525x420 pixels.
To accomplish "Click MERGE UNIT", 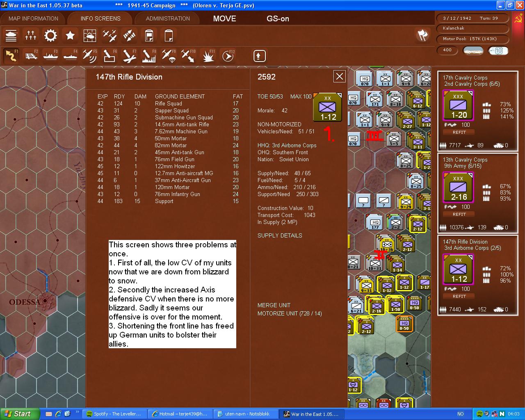I will [x=274, y=305].
